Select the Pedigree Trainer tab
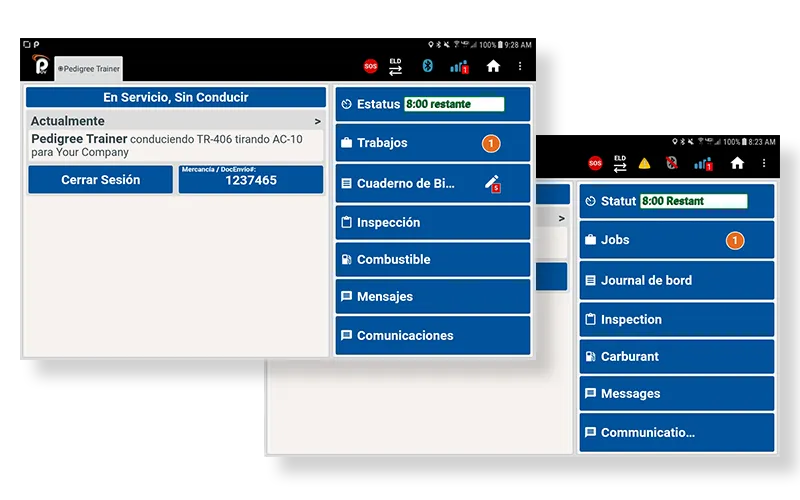800x500 pixels. (x=88, y=68)
